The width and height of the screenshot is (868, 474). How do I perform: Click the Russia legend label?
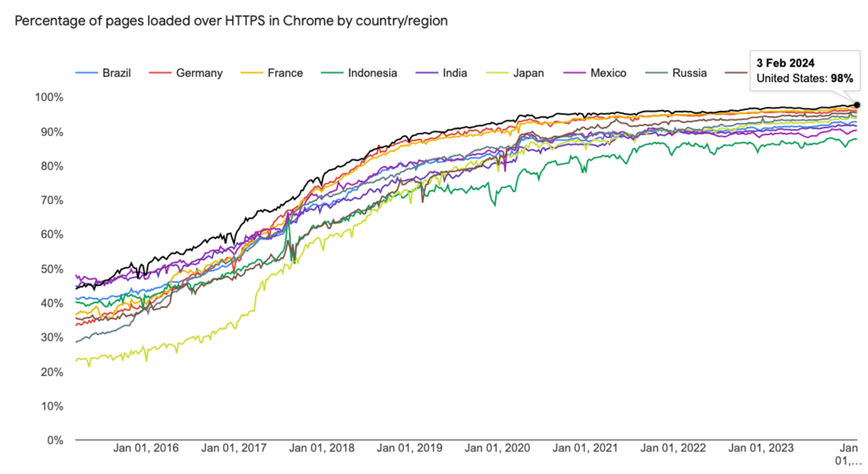pos(690,73)
